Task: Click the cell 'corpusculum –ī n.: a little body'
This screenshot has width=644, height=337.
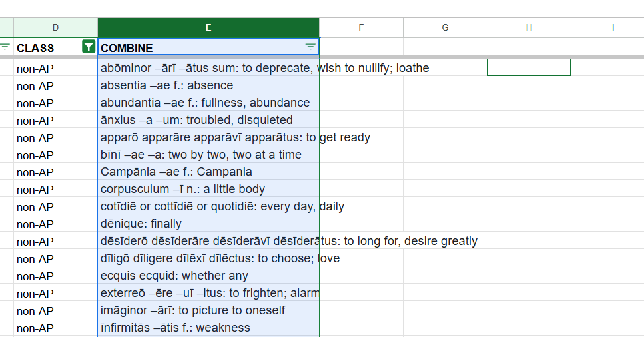Action: coord(208,189)
